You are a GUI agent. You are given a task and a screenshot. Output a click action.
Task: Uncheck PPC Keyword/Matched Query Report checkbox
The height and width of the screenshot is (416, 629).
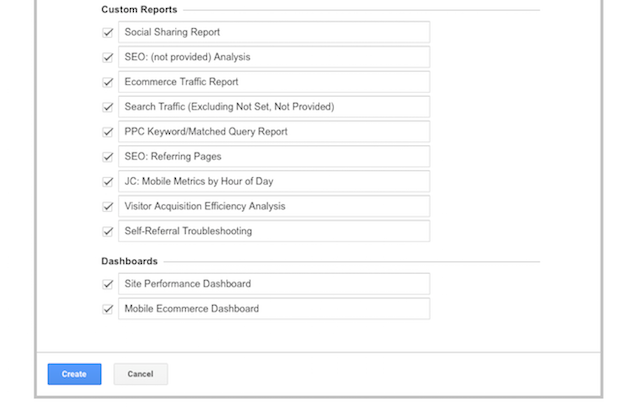[x=108, y=132]
